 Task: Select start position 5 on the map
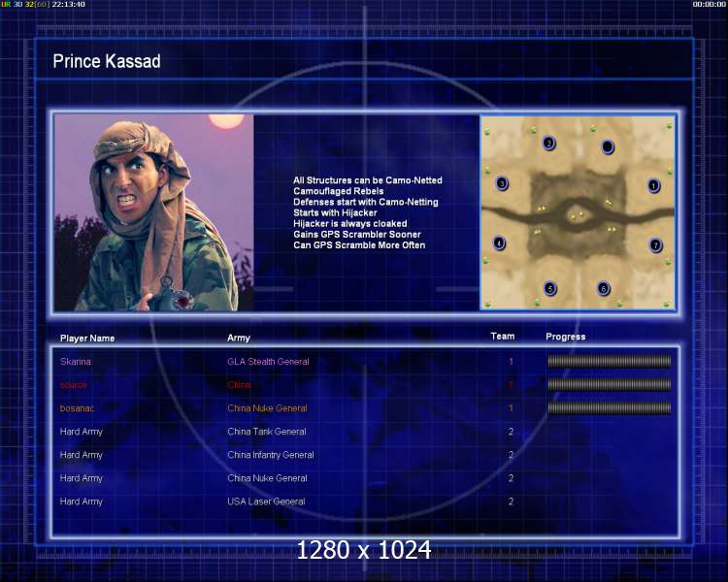(550, 289)
